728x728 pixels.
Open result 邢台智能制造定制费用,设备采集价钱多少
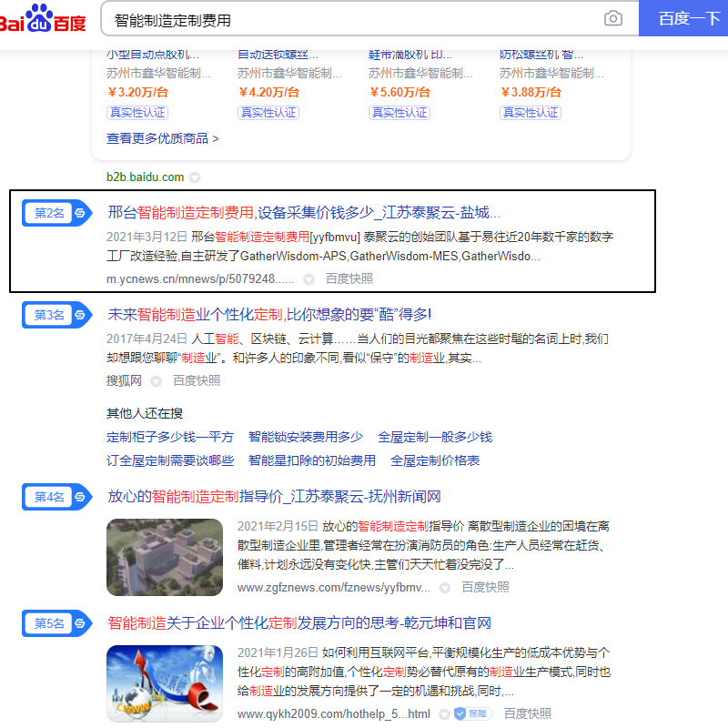[x=304, y=213]
